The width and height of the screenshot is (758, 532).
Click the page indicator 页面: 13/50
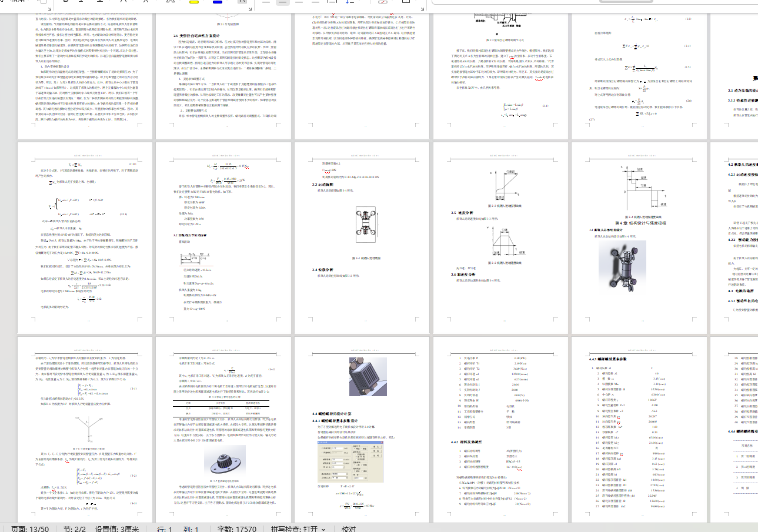(x=30, y=529)
